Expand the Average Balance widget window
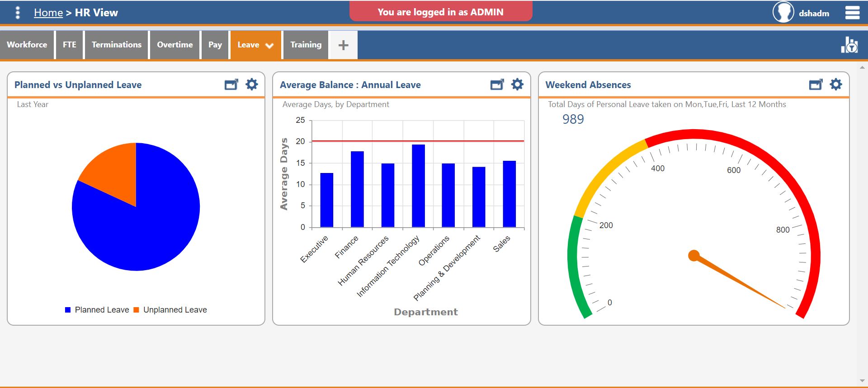This screenshot has width=868, height=388. point(497,84)
